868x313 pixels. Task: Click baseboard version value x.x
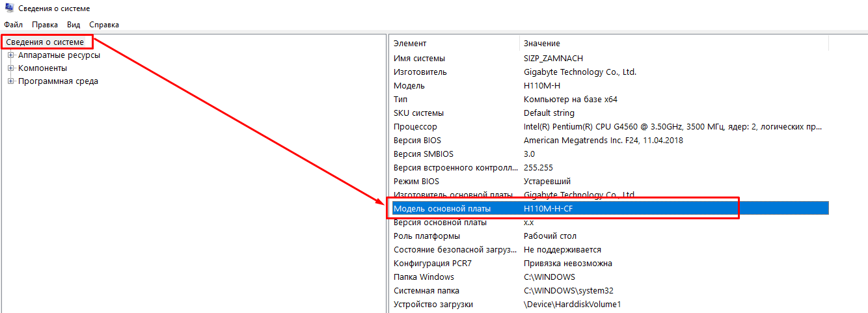[x=529, y=223]
